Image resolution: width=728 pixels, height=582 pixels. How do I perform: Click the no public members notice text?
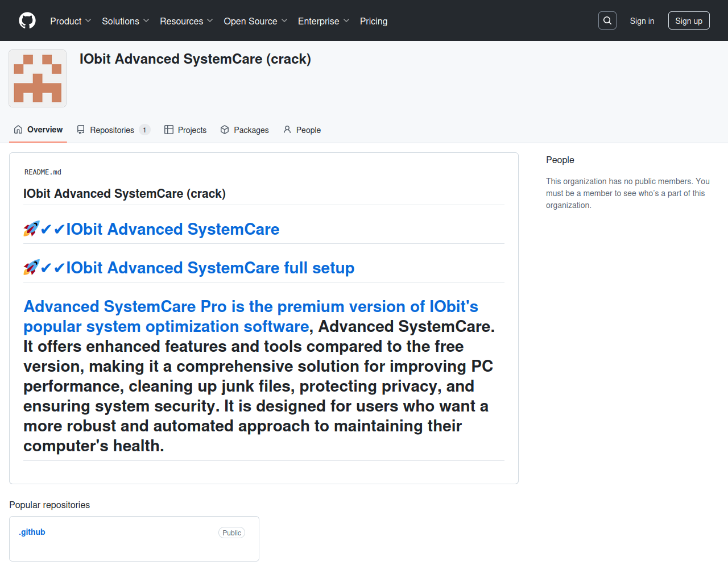pyautogui.click(x=628, y=193)
